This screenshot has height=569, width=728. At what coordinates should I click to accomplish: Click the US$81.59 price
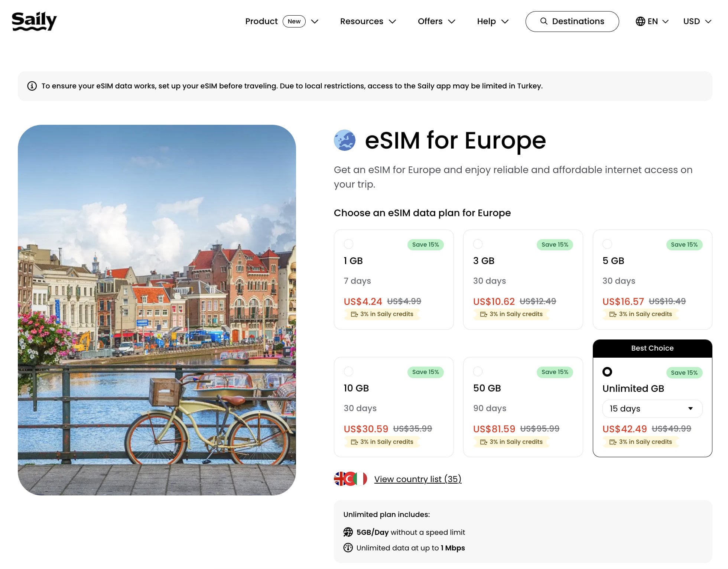point(494,429)
